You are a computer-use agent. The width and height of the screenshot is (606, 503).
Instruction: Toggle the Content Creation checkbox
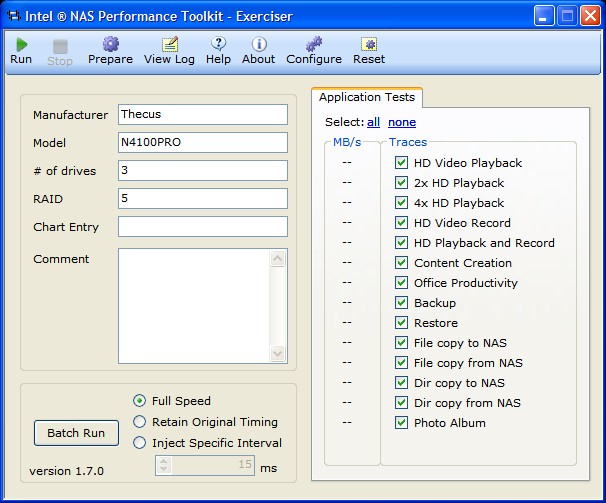pyautogui.click(x=401, y=263)
